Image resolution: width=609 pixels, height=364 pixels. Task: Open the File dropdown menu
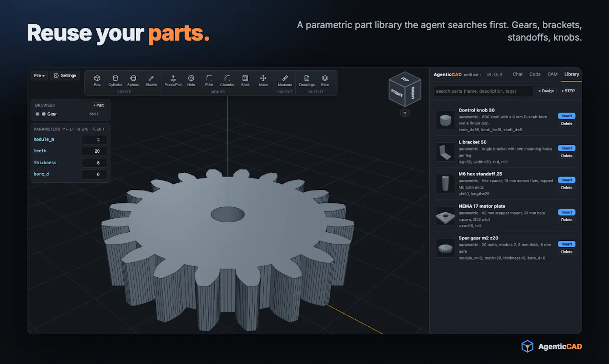(39, 76)
